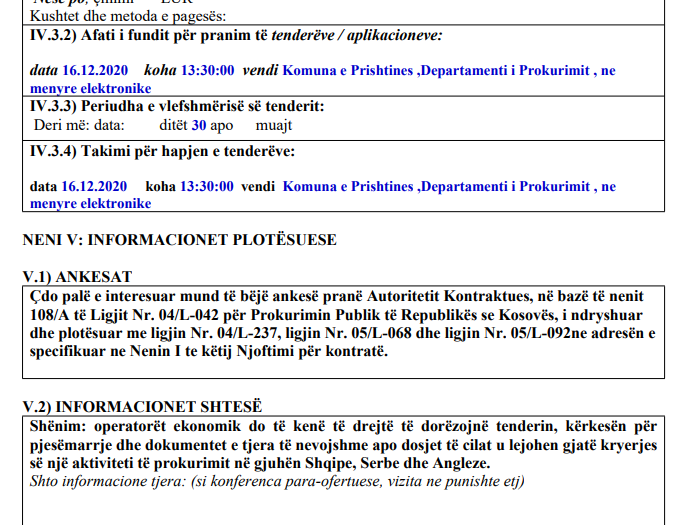Click date 16.12.2020 in section IV.3.2
Screen dimensions: 688x525
94,71
